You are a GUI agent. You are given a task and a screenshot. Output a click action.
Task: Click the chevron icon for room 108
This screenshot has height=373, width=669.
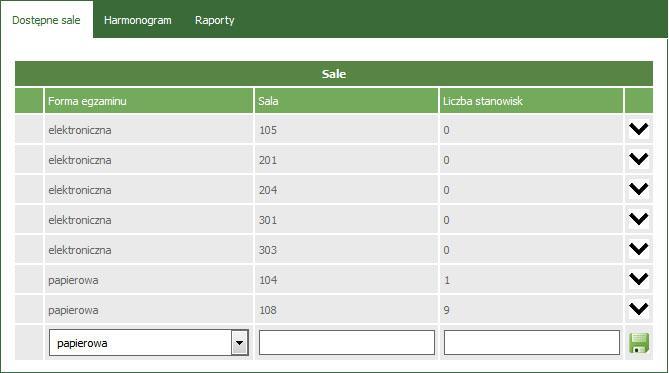[x=639, y=309]
